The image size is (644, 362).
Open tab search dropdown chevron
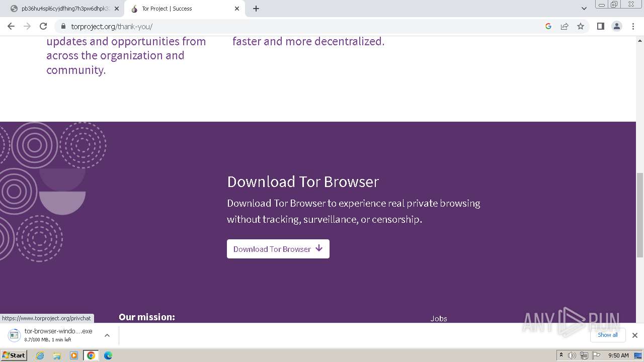pos(584,9)
